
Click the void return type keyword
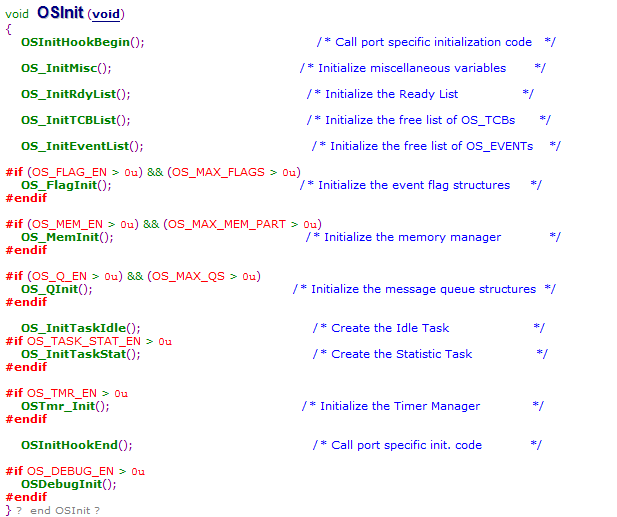click(17, 14)
